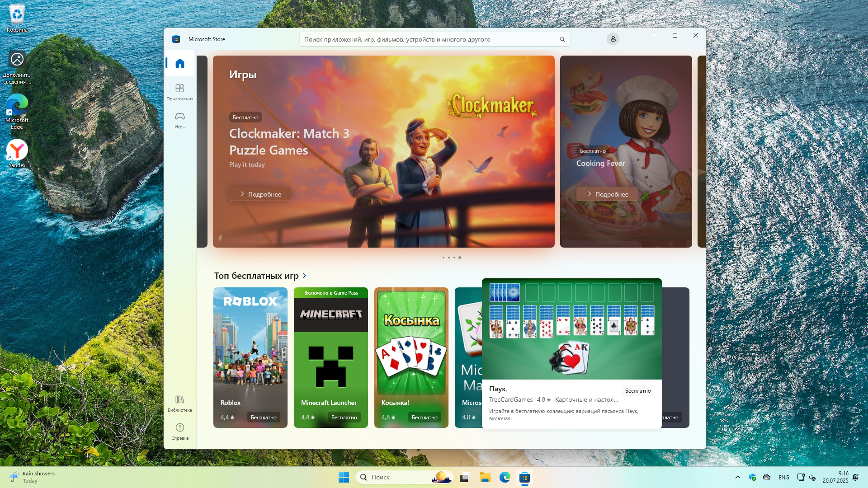The image size is (868, 488).
Task: Expand Топ бесплатных игр with chevron
Action: coord(305,276)
